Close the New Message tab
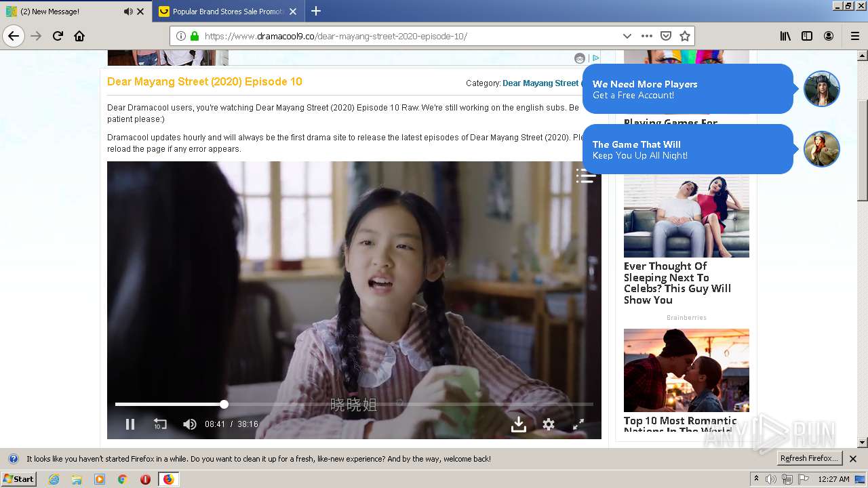The width and height of the screenshot is (868, 488). [x=140, y=12]
